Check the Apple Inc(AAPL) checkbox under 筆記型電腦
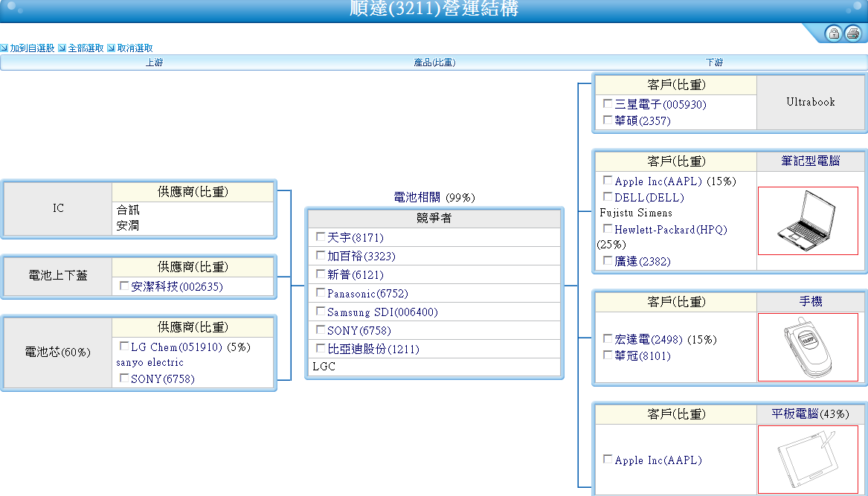868x496 pixels. click(x=607, y=181)
